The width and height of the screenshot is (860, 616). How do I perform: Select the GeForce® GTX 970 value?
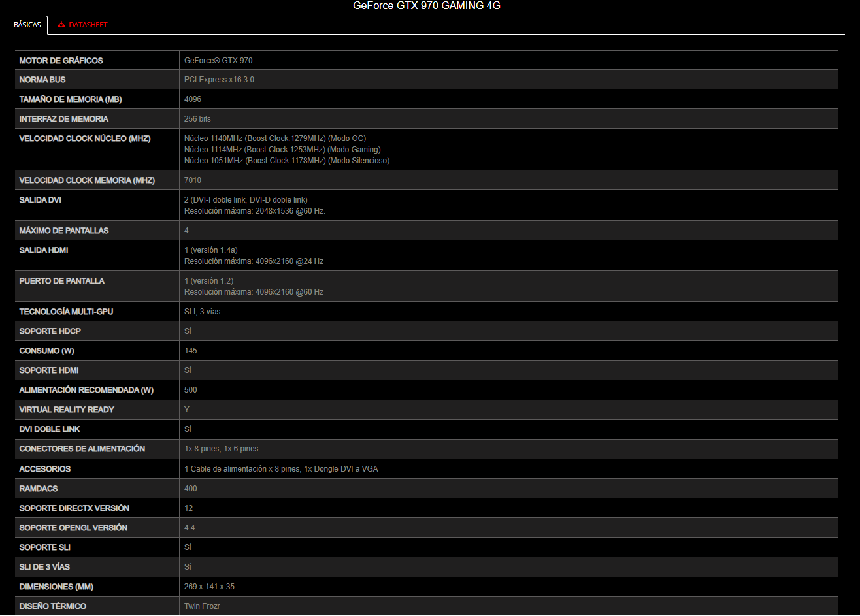218,61
